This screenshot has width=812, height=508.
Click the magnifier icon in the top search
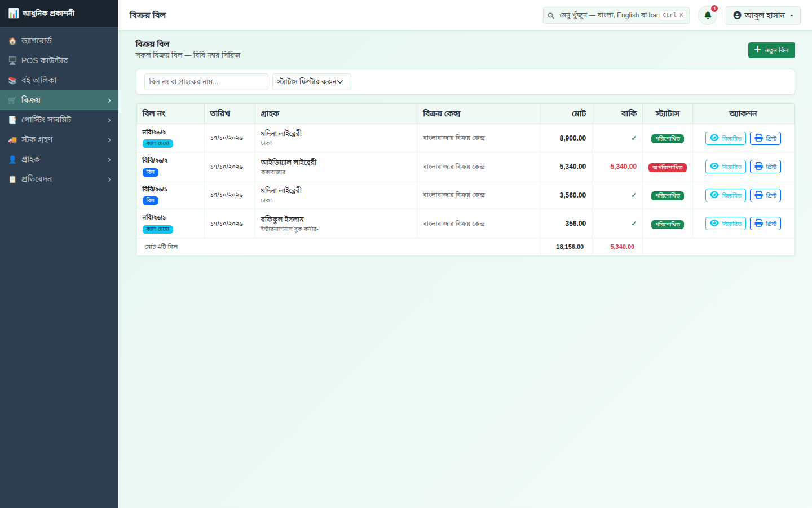click(551, 16)
